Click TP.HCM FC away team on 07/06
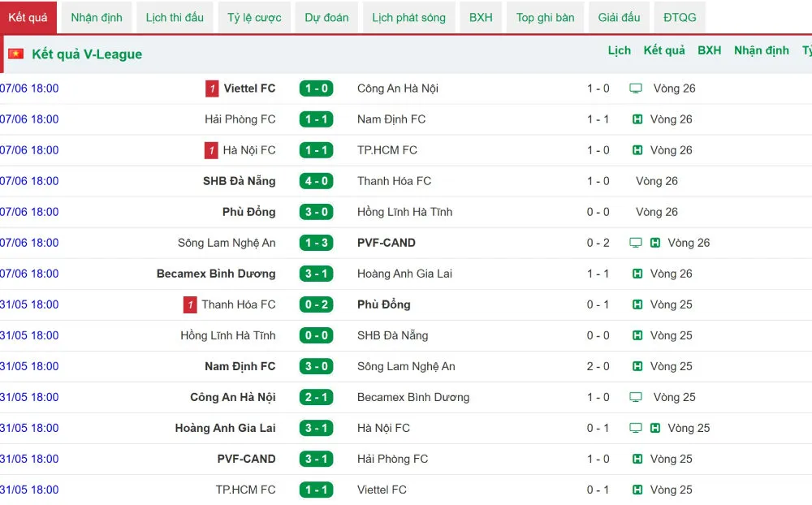This screenshot has width=812, height=505. tap(387, 150)
